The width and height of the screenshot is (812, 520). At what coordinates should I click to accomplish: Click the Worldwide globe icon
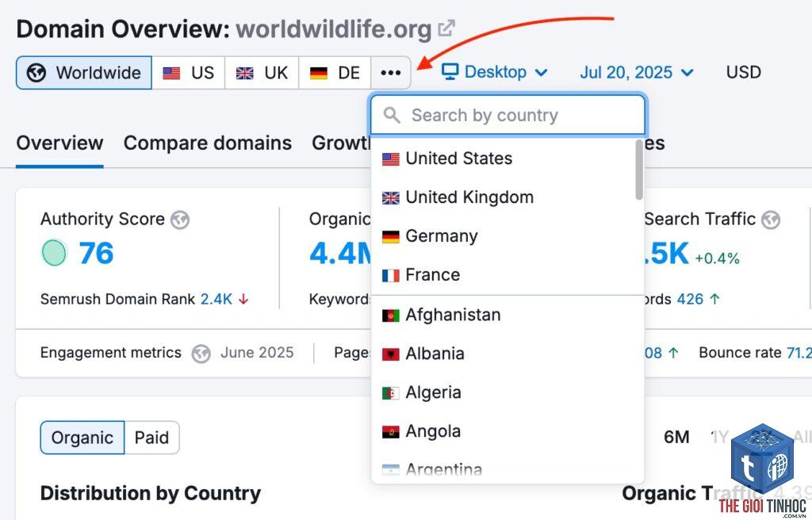coord(36,73)
